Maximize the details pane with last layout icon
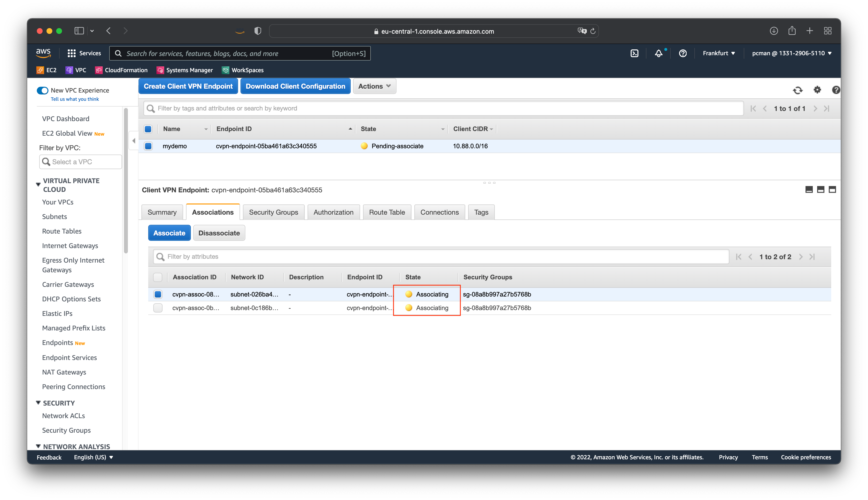 coord(832,190)
